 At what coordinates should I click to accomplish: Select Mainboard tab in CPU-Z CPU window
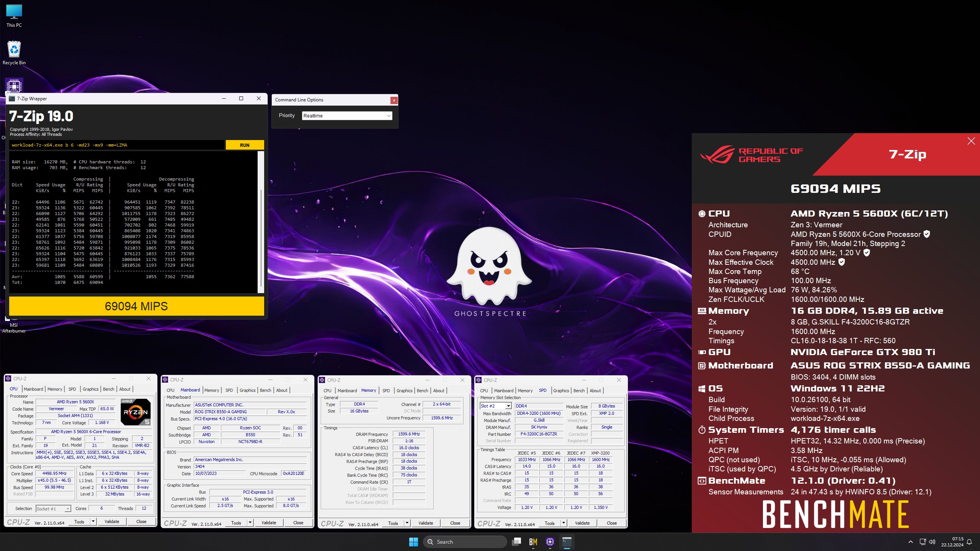click(x=33, y=389)
